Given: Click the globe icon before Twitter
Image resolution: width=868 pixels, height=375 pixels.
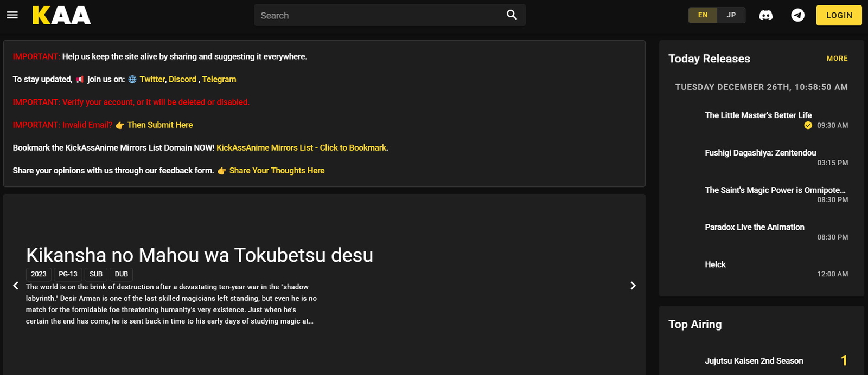Looking at the screenshot, I should click(x=132, y=80).
